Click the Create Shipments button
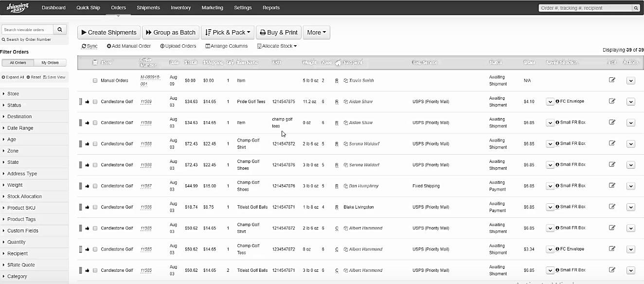This screenshot has width=644, height=284. tap(109, 33)
